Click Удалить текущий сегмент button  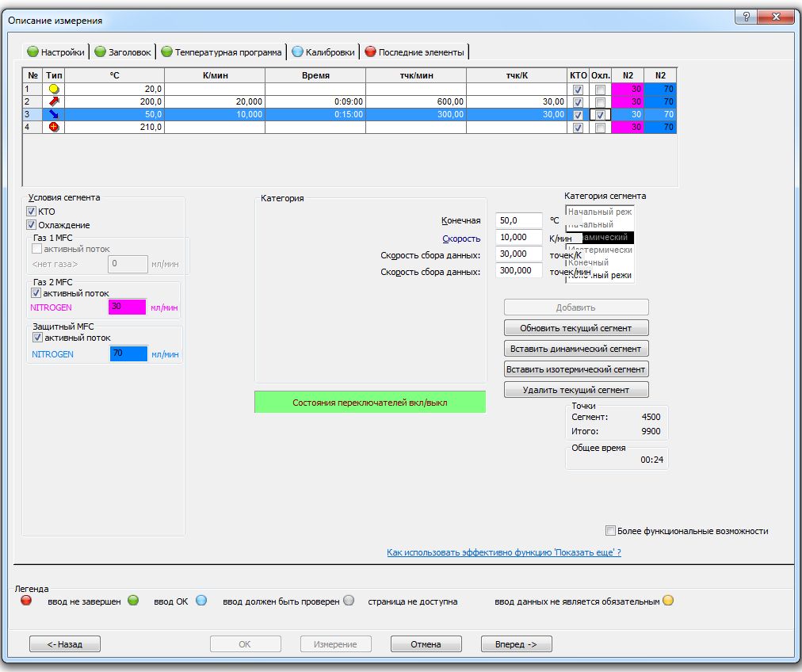(x=576, y=390)
